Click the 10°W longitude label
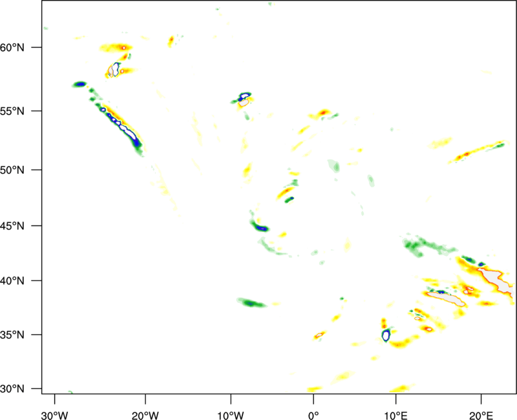Viewport: 517px width, 420px height. [231, 415]
